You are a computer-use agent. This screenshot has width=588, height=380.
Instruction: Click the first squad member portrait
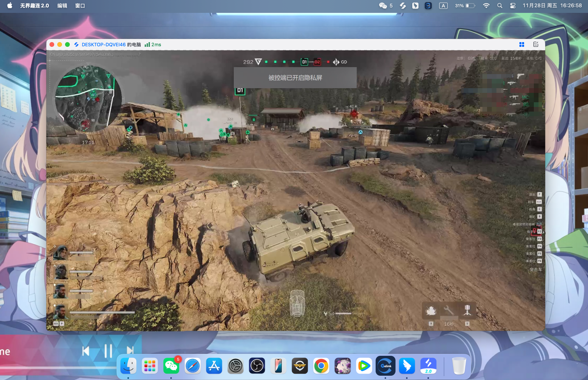[x=61, y=253]
